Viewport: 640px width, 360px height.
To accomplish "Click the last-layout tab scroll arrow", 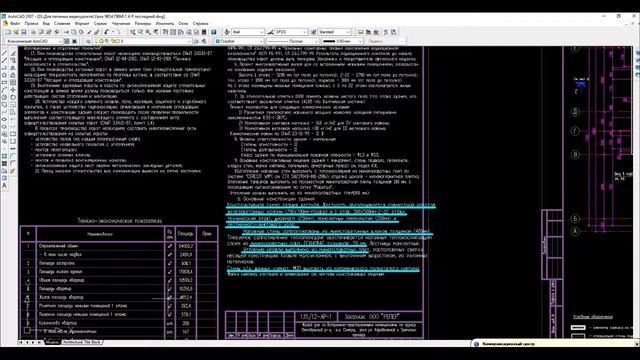I will [40, 342].
